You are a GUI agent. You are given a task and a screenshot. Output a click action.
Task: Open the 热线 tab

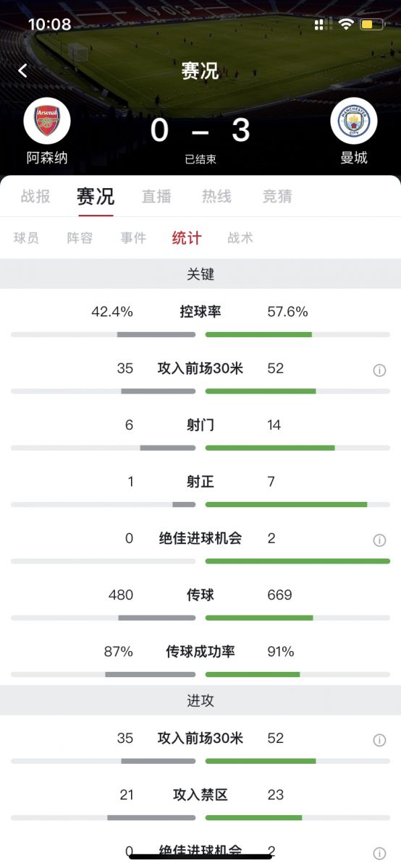[x=216, y=197]
